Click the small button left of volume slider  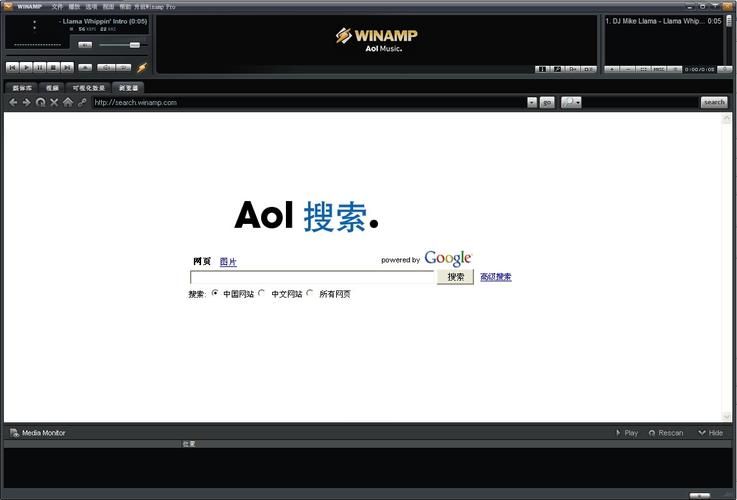tap(85, 45)
